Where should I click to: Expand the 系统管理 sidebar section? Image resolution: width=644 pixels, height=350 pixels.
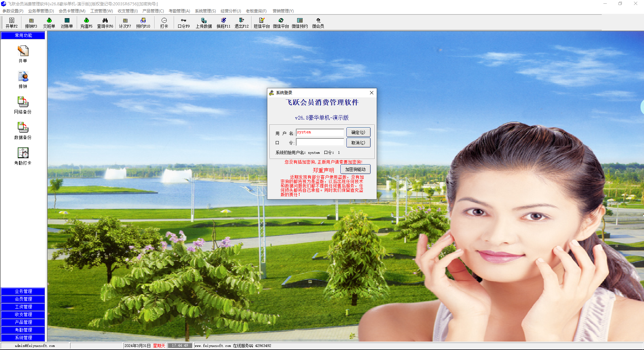[x=23, y=338]
